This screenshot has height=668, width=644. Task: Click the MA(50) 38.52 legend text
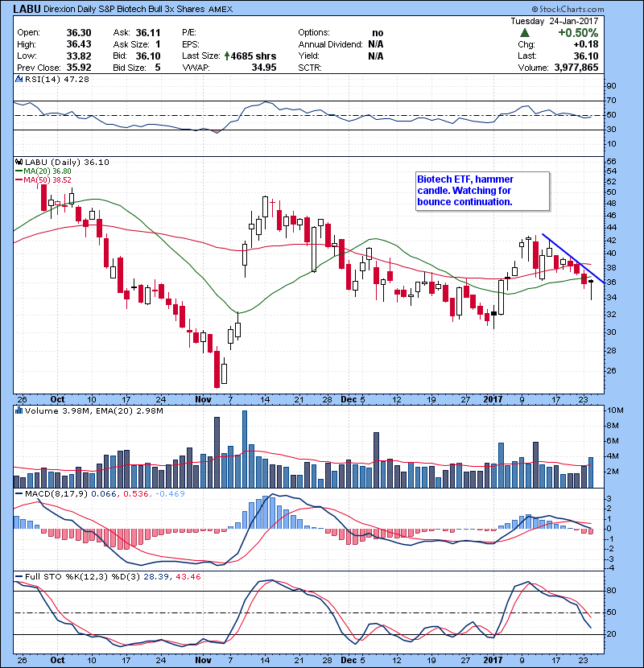[x=47, y=180]
